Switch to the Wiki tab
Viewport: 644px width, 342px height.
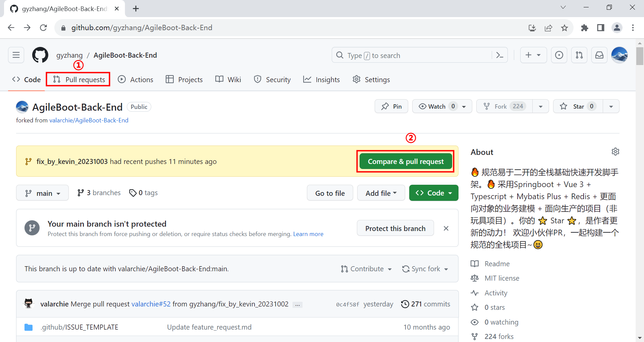(x=228, y=79)
